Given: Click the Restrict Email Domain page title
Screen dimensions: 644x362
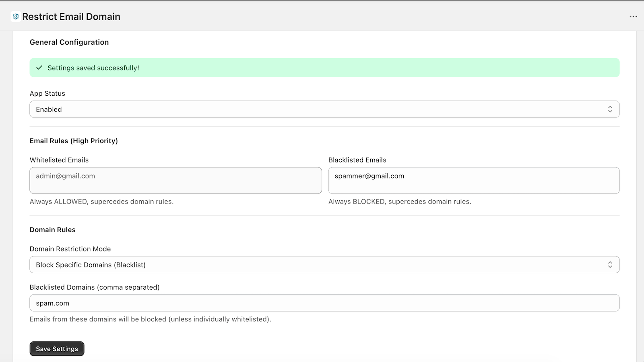Looking at the screenshot, I should click(x=71, y=16).
